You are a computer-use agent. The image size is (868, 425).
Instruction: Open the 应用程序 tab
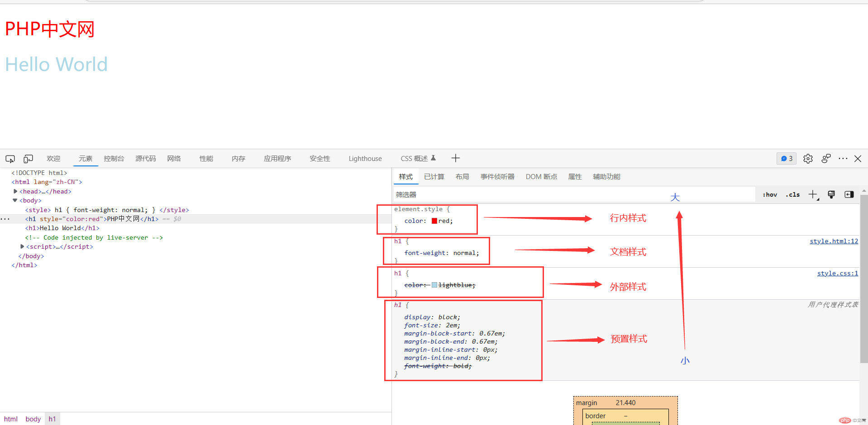(x=277, y=159)
